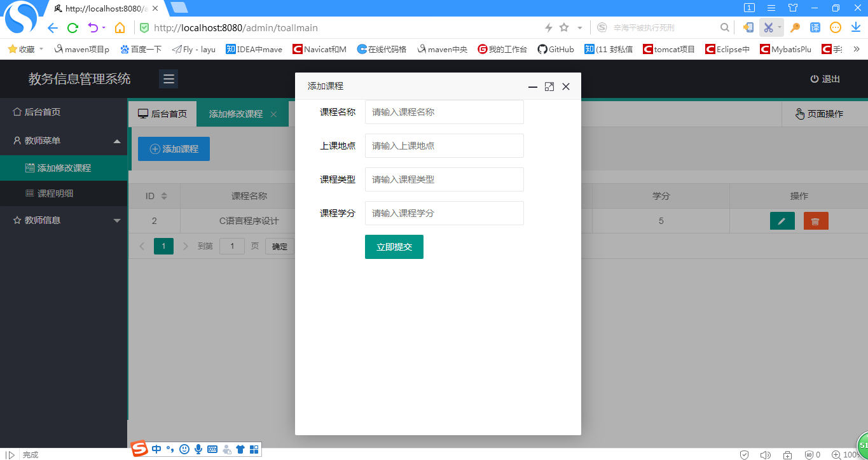Viewport: 868px width, 460px height.
Task: Toggle the sidebar hamburger menu button
Action: click(x=169, y=79)
